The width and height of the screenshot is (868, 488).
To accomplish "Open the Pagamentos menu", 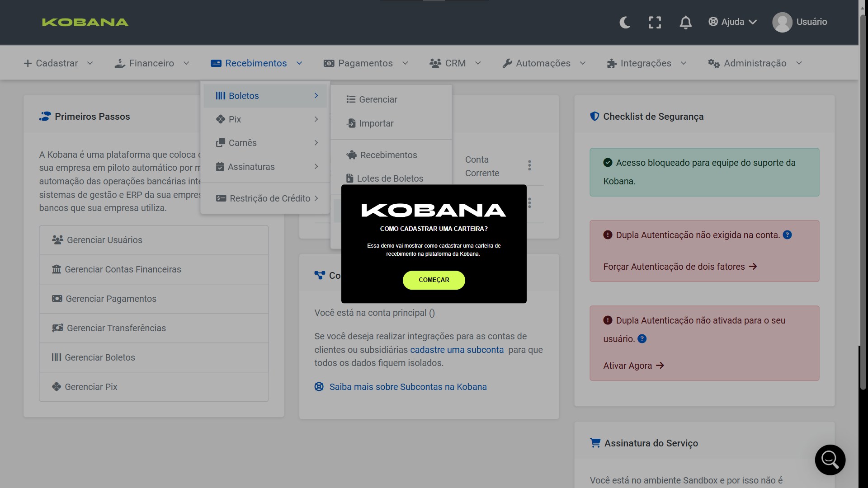I will 366,63.
